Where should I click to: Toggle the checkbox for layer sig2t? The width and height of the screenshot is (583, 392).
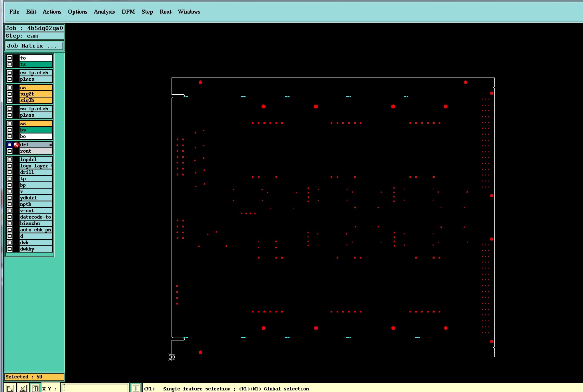tap(10, 94)
